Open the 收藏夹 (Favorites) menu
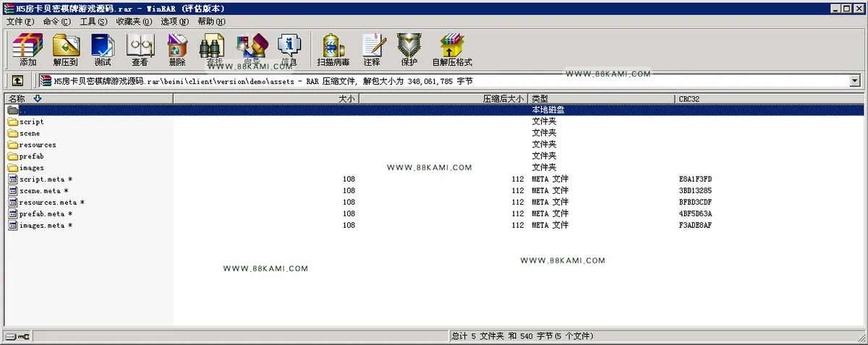This screenshot has width=868, height=345. [134, 22]
